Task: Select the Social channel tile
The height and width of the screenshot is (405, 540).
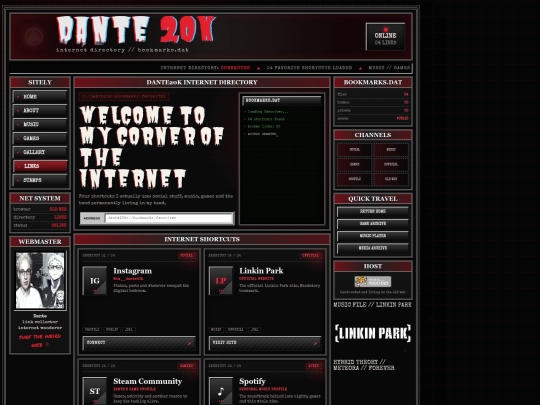Action: point(355,150)
